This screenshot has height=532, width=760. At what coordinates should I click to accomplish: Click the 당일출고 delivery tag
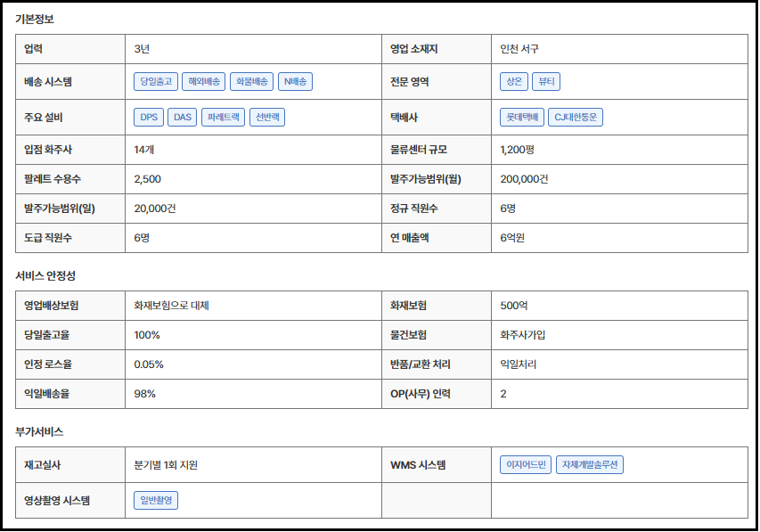point(155,82)
